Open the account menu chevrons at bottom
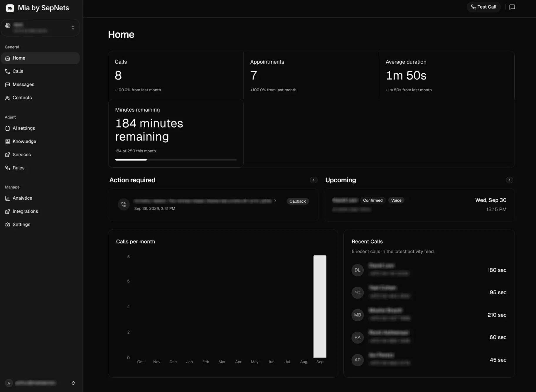536x392 pixels. click(73, 383)
